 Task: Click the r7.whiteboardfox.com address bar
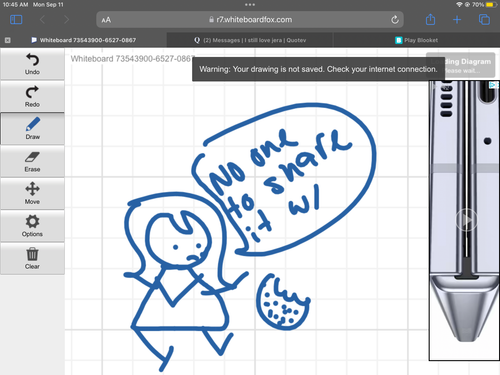[250, 20]
